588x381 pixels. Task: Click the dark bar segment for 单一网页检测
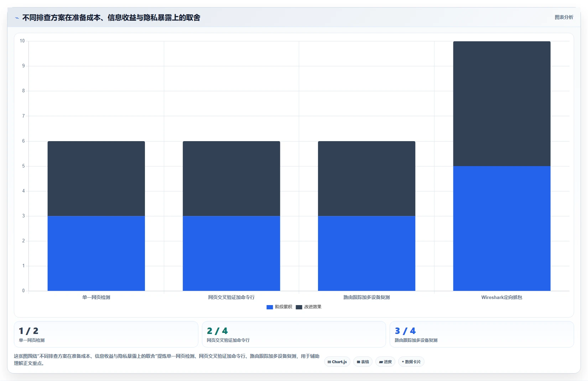point(96,179)
